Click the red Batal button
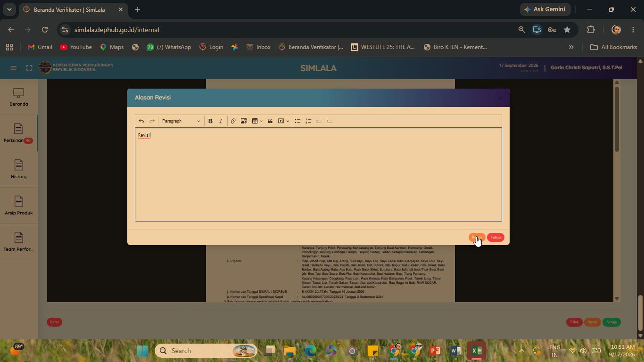This screenshot has height=362, width=644. (54, 322)
